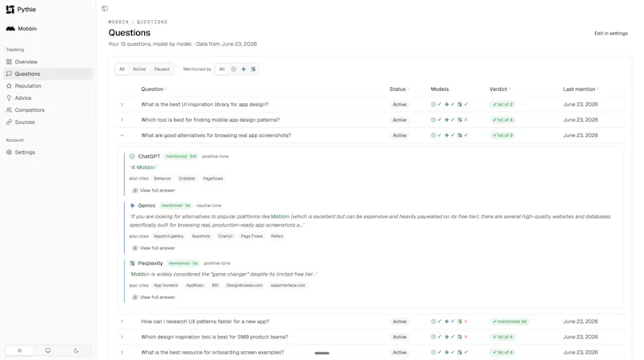View full answer from ChatGPT
This screenshot has width=644, height=360.
(154, 191)
